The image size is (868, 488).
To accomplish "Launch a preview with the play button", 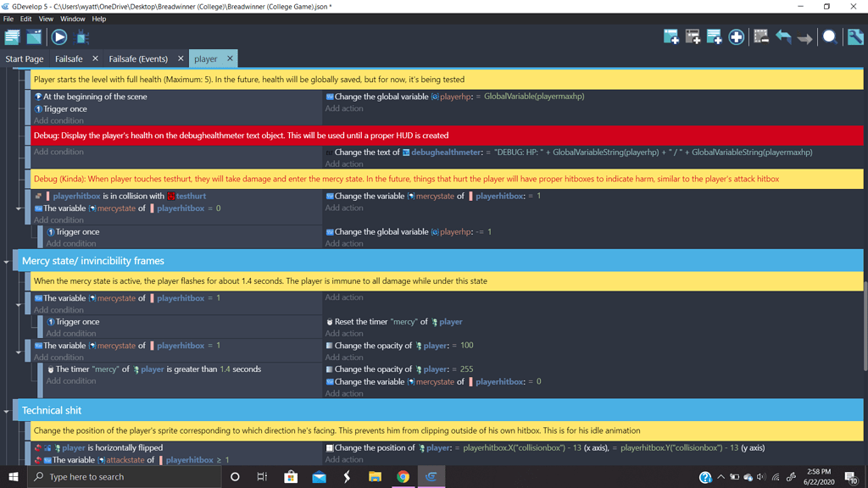I will pyautogui.click(x=58, y=36).
